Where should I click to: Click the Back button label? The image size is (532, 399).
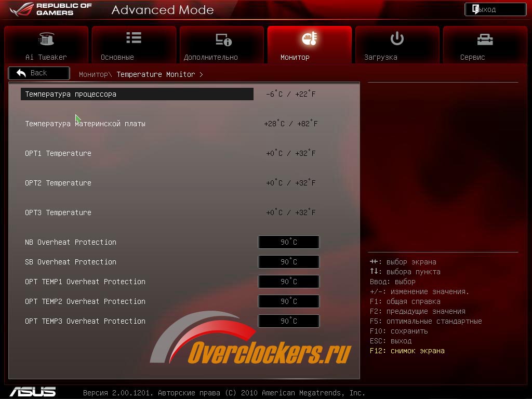coord(38,73)
